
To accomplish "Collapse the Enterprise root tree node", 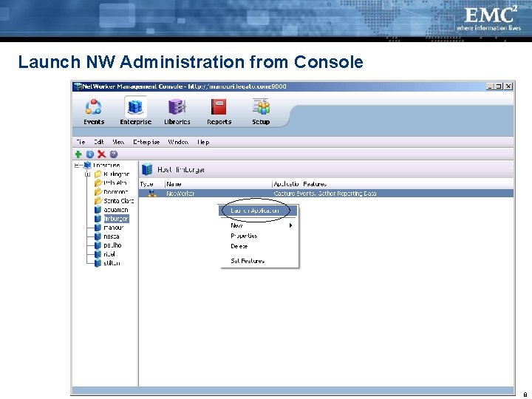I will click(x=77, y=166).
